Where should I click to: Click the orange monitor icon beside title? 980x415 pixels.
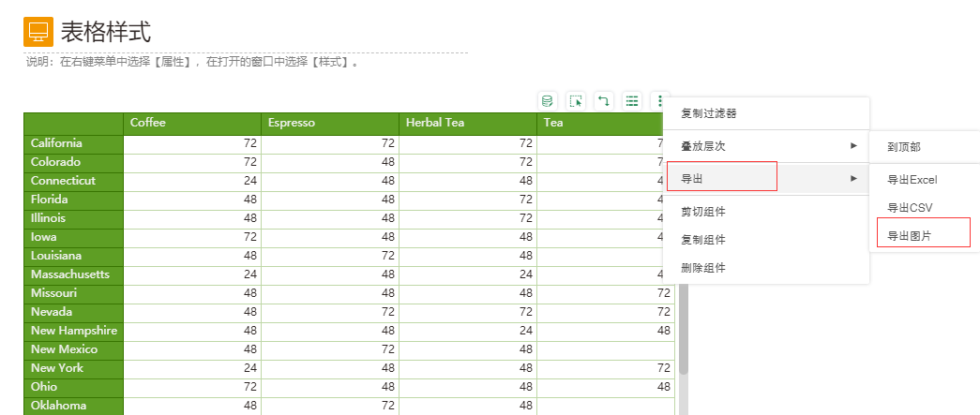(38, 32)
